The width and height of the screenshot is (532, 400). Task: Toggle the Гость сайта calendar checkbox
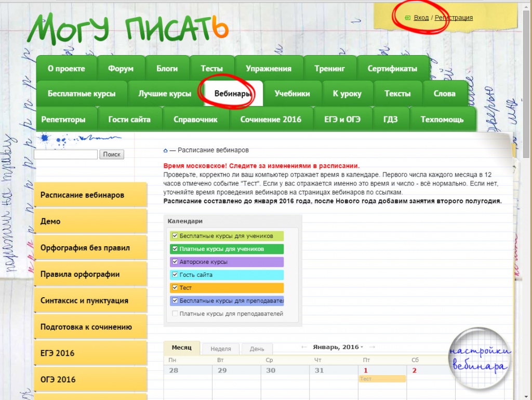pyautogui.click(x=175, y=275)
